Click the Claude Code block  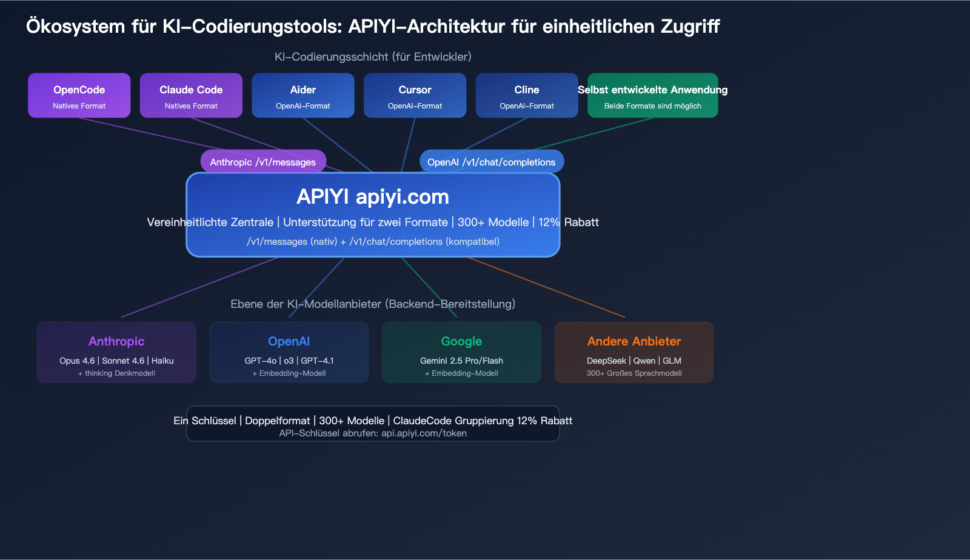point(191,95)
